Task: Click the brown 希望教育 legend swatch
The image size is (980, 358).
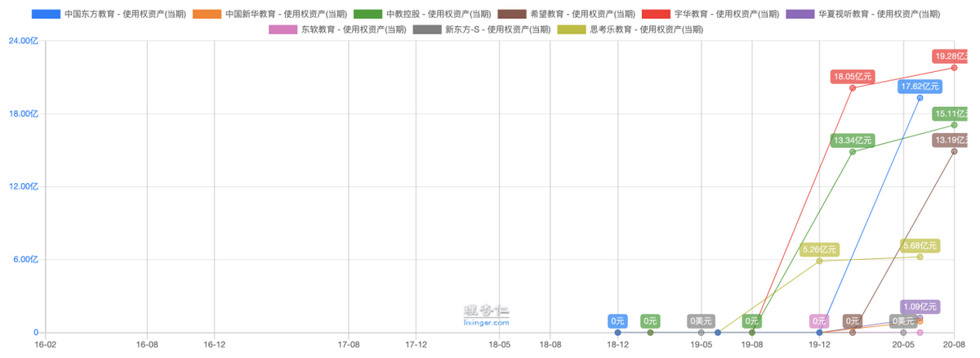Action: coord(513,15)
